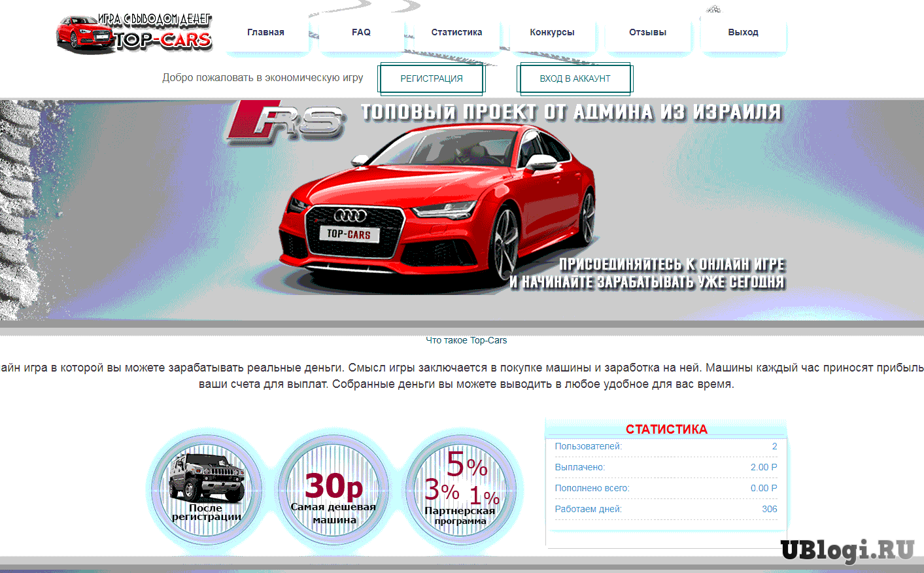The height and width of the screenshot is (573, 924).
Task: Click the Hummer 'После регистрации' circle icon
Action: click(x=206, y=487)
